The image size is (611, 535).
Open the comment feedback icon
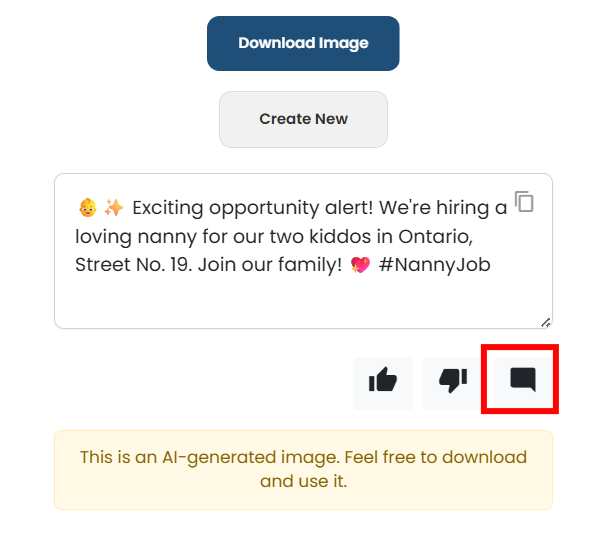tap(522, 379)
